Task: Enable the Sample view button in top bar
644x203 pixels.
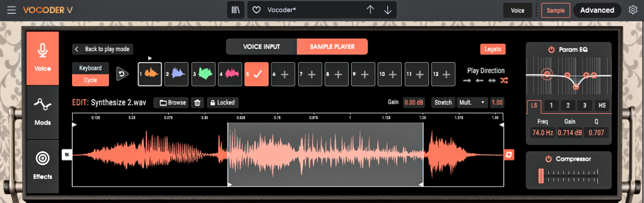Action: (x=556, y=10)
